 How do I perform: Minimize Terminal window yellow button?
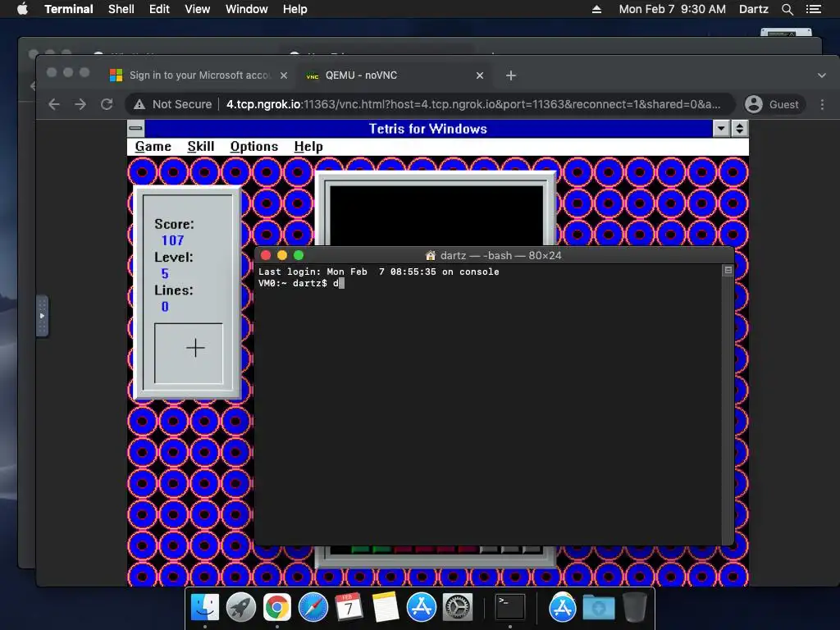pyautogui.click(x=282, y=256)
